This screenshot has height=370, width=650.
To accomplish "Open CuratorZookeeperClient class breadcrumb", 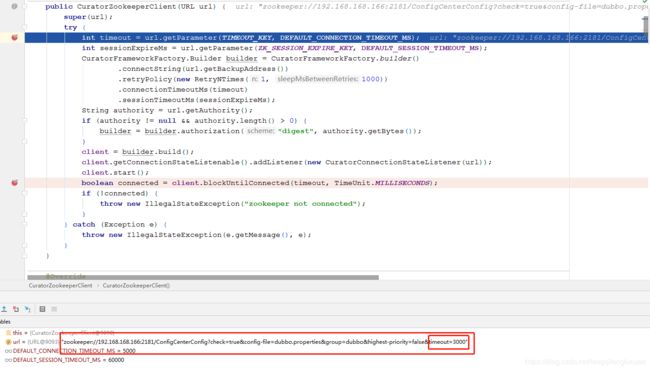I will [61, 285].
